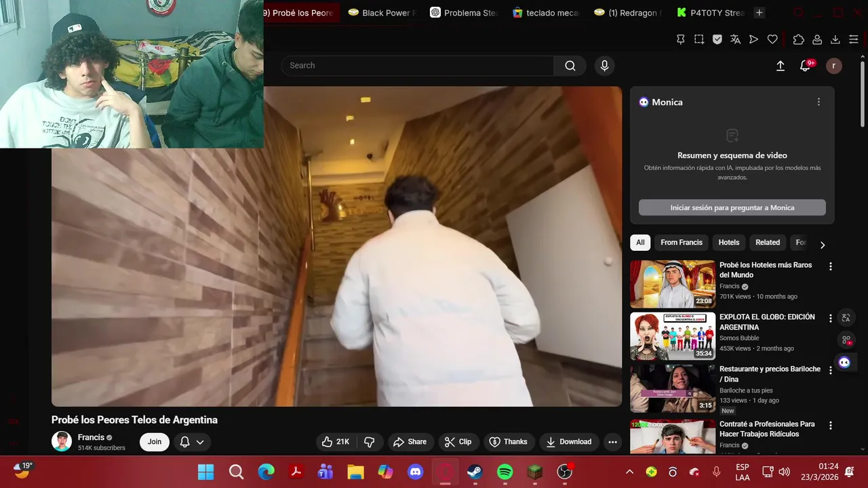Open the snapshot capture tool icon

[699, 39]
